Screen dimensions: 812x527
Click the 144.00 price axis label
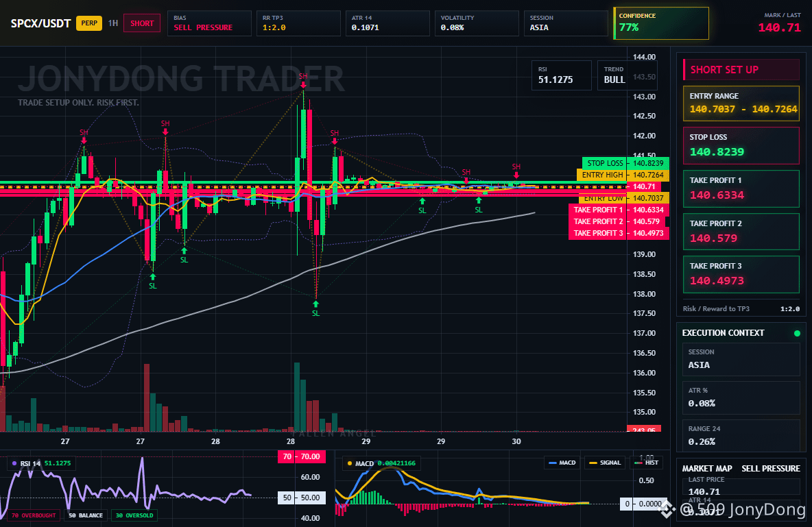click(x=644, y=57)
